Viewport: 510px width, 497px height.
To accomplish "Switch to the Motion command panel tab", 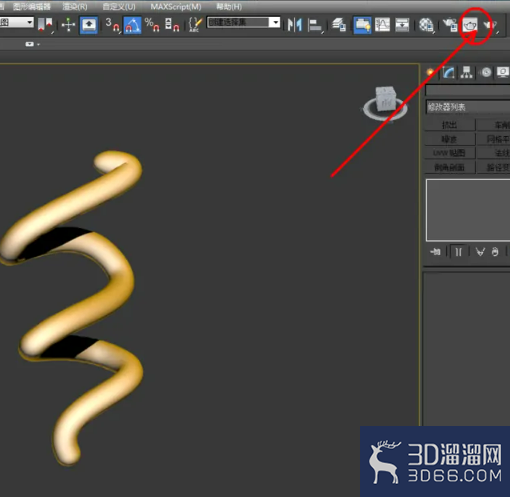I will coord(486,72).
